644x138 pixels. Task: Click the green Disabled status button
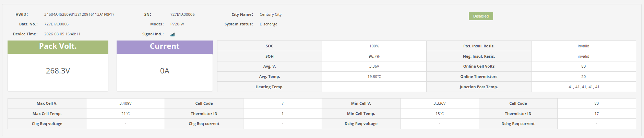(x=481, y=16)
